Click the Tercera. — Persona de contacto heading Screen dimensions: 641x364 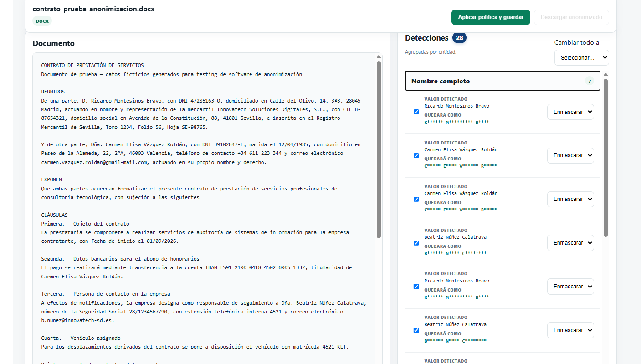click(x=106, y=294)
